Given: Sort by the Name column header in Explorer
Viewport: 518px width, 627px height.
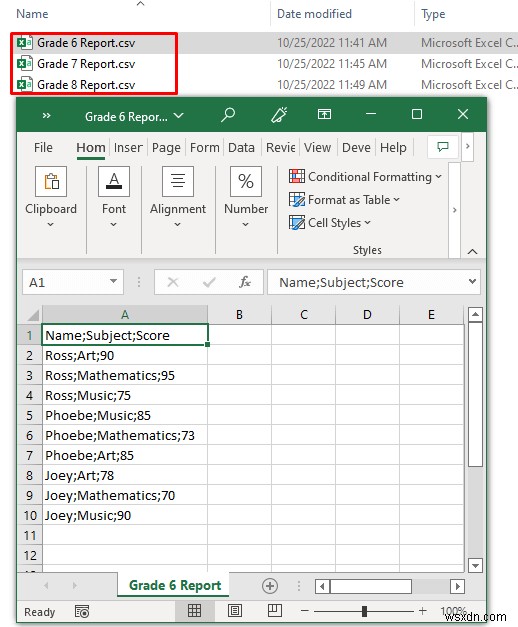Looking at the screenshot, I should 32,14.
